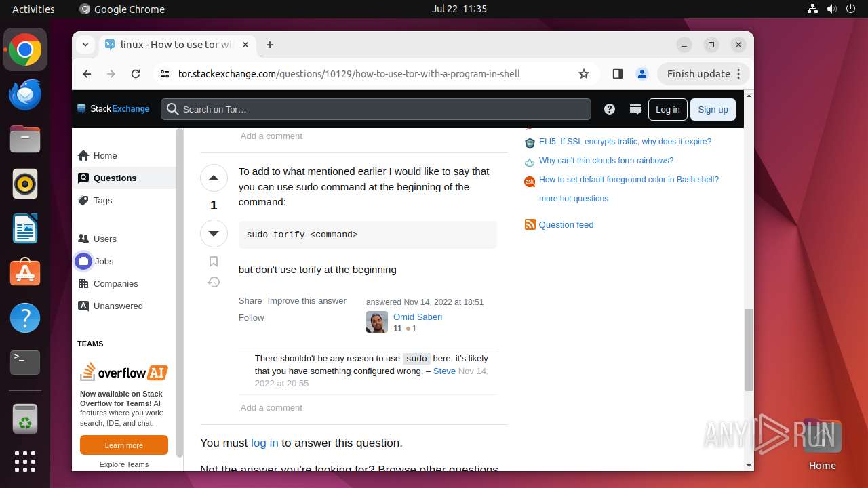This screenshot has height=488, width=868.
Task: Open a new browser tab
Action: coord(270,45)
